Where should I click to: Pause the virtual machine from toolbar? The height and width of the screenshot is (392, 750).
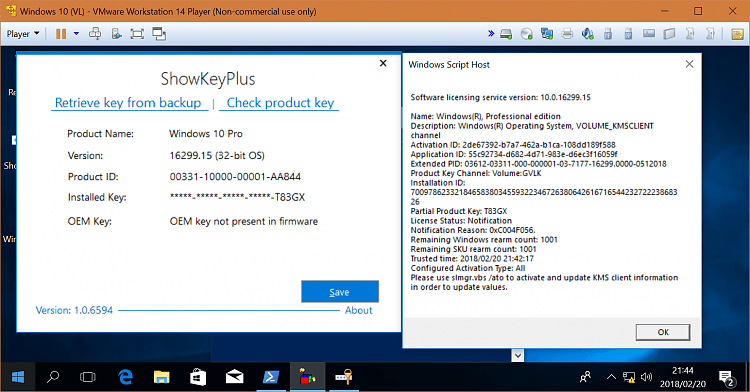click(x=61, y=34)
